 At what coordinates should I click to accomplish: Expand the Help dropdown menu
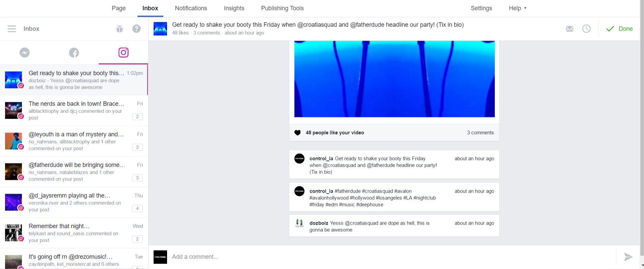(x=518, y=8)
